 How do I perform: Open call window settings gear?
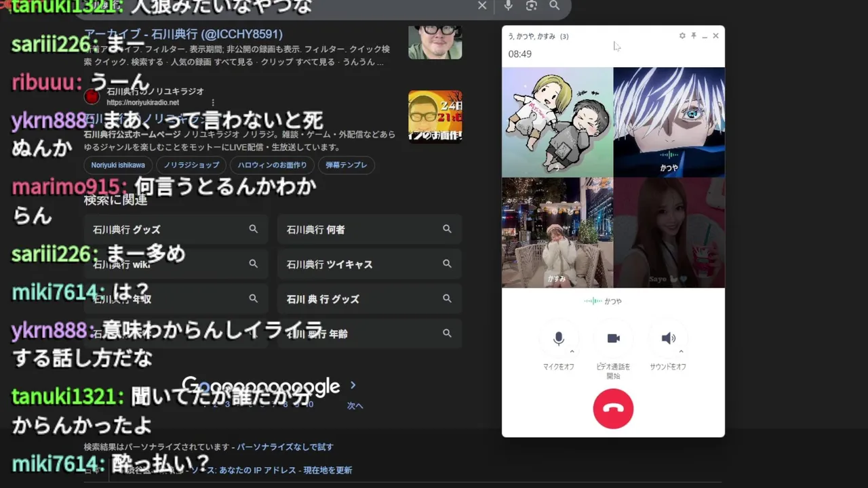[x=682, y=36]
